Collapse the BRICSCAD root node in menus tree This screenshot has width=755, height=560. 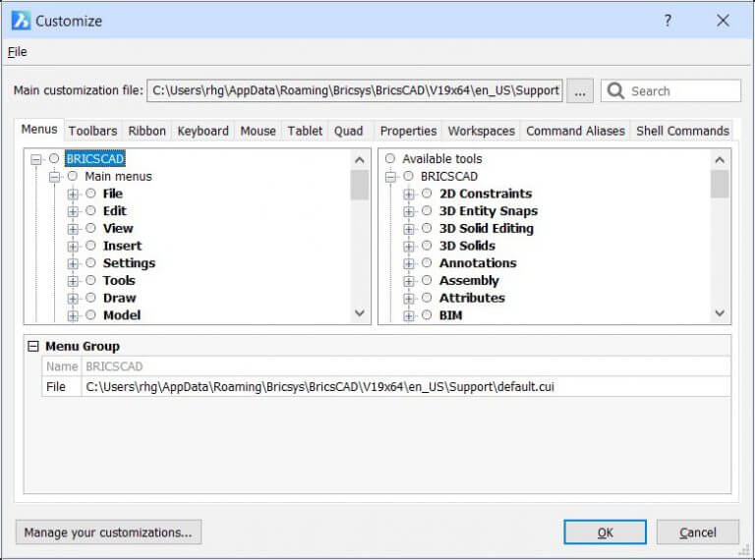click(x=36, y=159)
